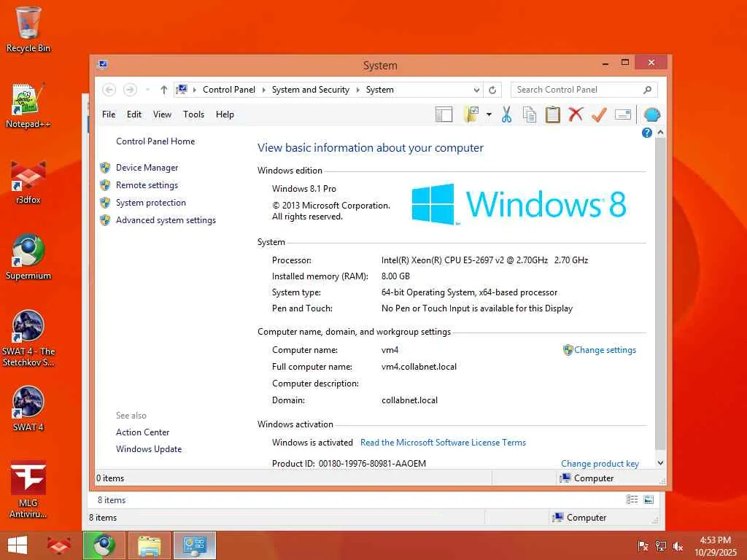The width and height of the screenshot is (747, 560).
Task: Open Windows Update
Action: (x=149, y=449)
